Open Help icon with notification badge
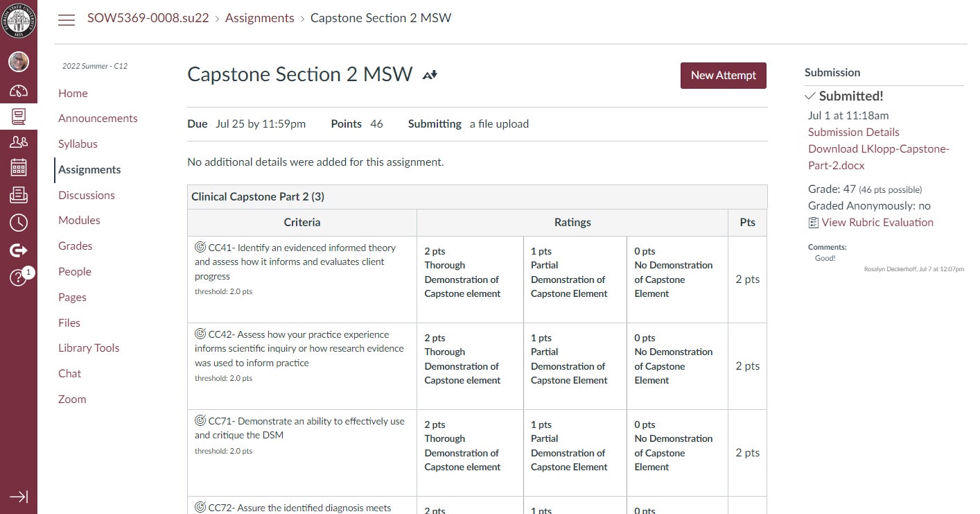This screenshot has height=514, width=980. [x=19, y=277]
